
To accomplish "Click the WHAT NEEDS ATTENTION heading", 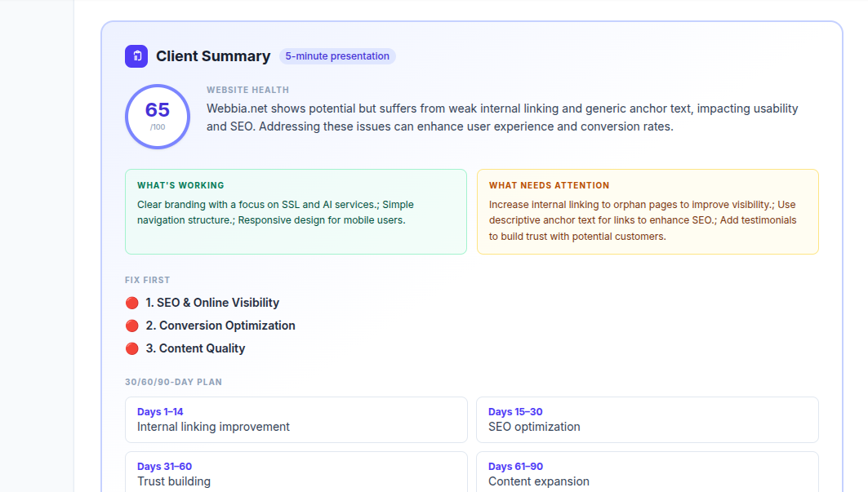I will (x=550, y=185).
